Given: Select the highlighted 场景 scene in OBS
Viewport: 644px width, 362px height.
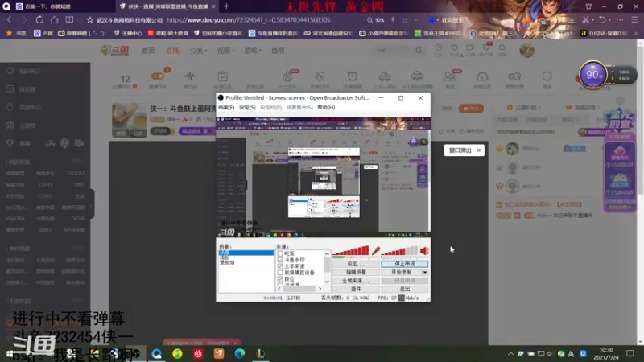Looking at the screenshot, I should [x=246, y=253].
